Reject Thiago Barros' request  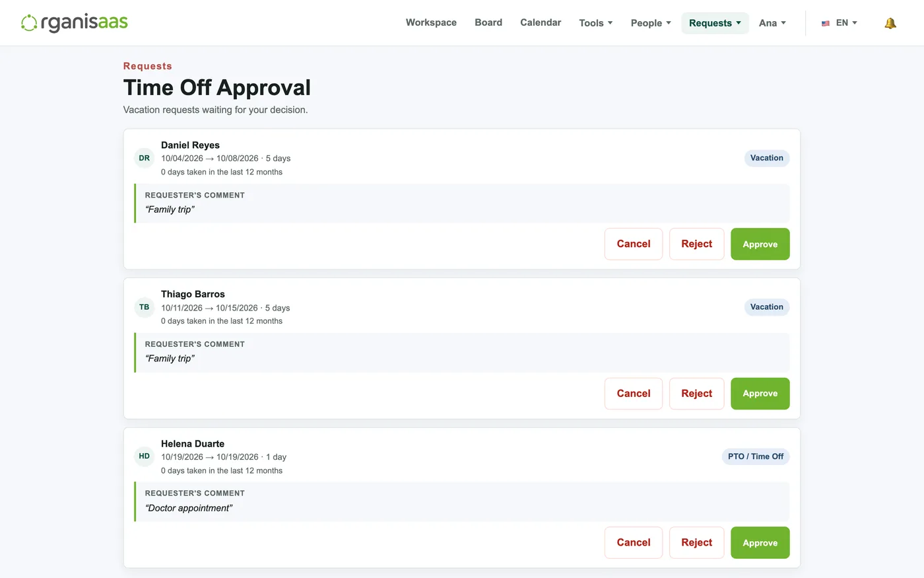[x=696, y=394]
